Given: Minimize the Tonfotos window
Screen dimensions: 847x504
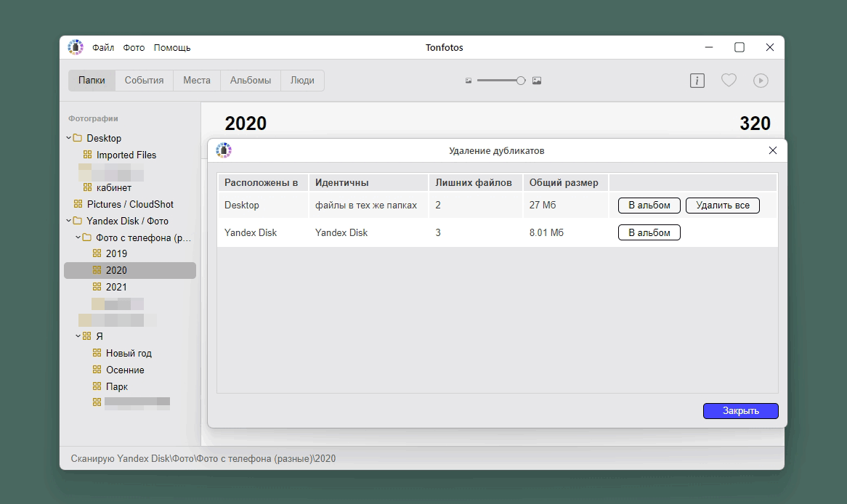Looking at the screenshot, I should (709, 47).
